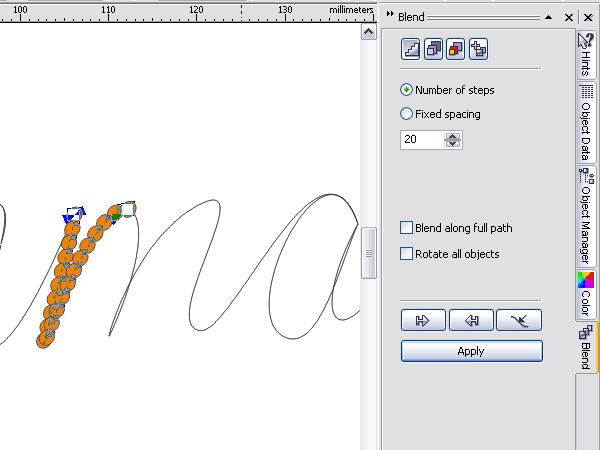
Task: Open the Blend Color settings icon
Action: 455,49
